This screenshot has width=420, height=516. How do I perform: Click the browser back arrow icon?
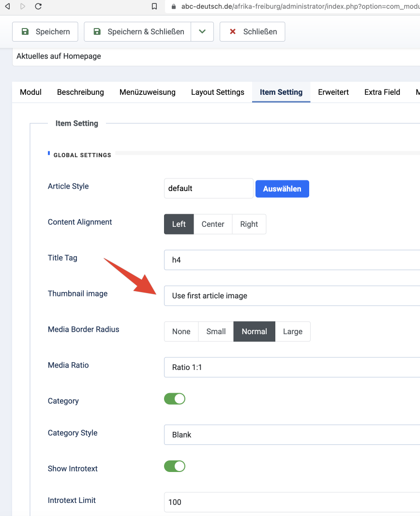point(7,6)
